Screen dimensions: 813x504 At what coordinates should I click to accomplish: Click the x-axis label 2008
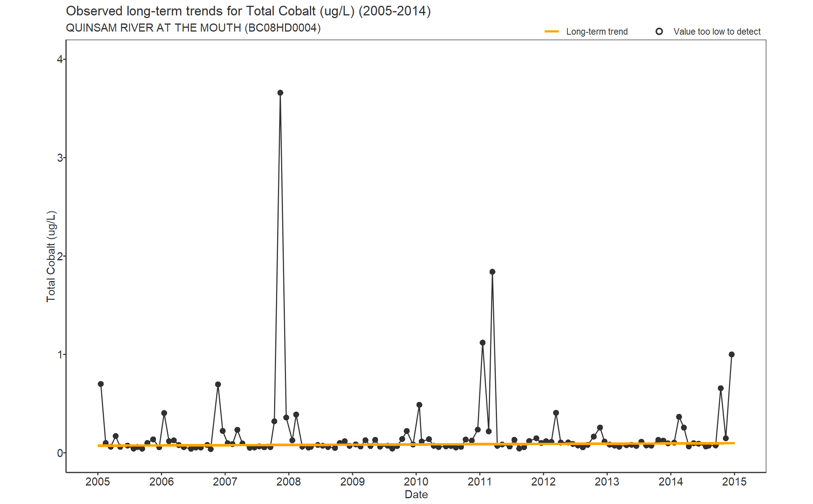[x=289, y=482]
